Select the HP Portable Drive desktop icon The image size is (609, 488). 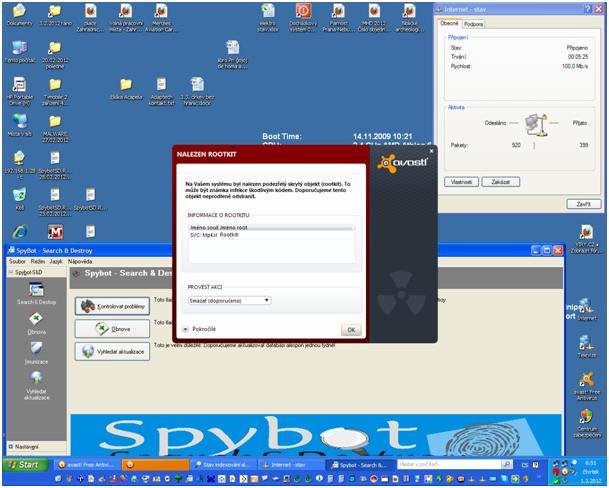click(19, 91)
